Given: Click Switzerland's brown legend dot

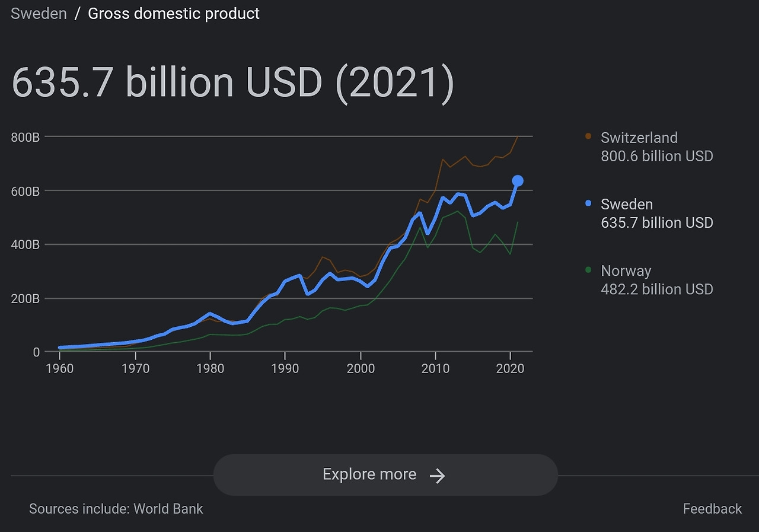Looking at the screenshot, I should [588, 136].
